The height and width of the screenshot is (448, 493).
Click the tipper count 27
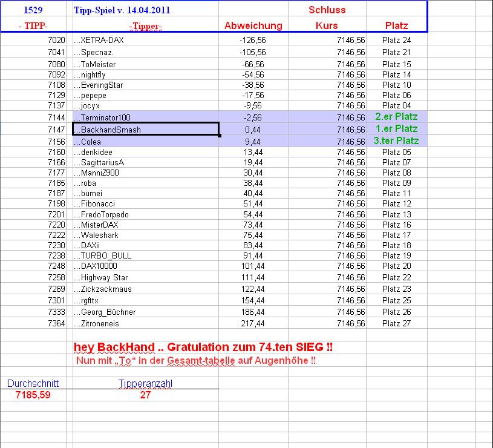point(146,395)
